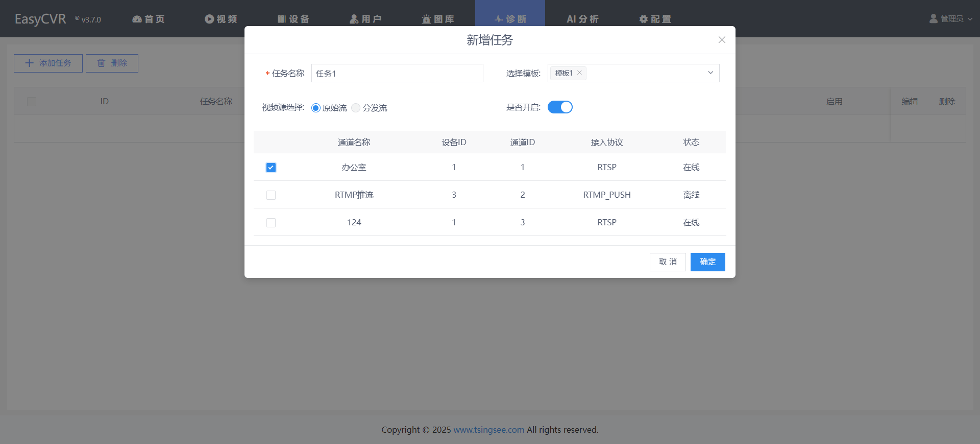Screen dimensions: 980x444
Task: Click the 离线 status cell
Action: click(692, 195)
